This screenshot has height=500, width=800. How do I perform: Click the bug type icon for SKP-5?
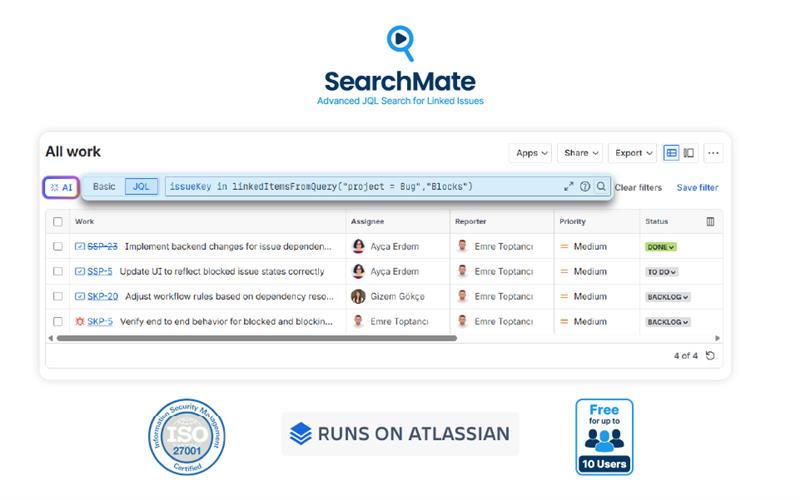tap(80, 321)
